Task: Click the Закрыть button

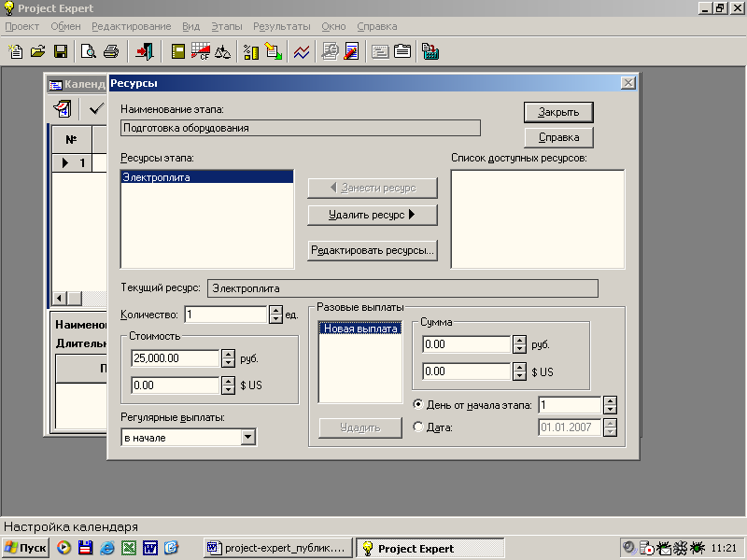Action: 558,112
